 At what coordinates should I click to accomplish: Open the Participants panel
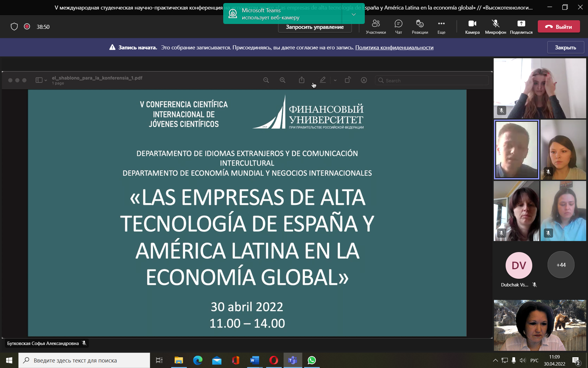pyautogui.click(x=376, y=27)
